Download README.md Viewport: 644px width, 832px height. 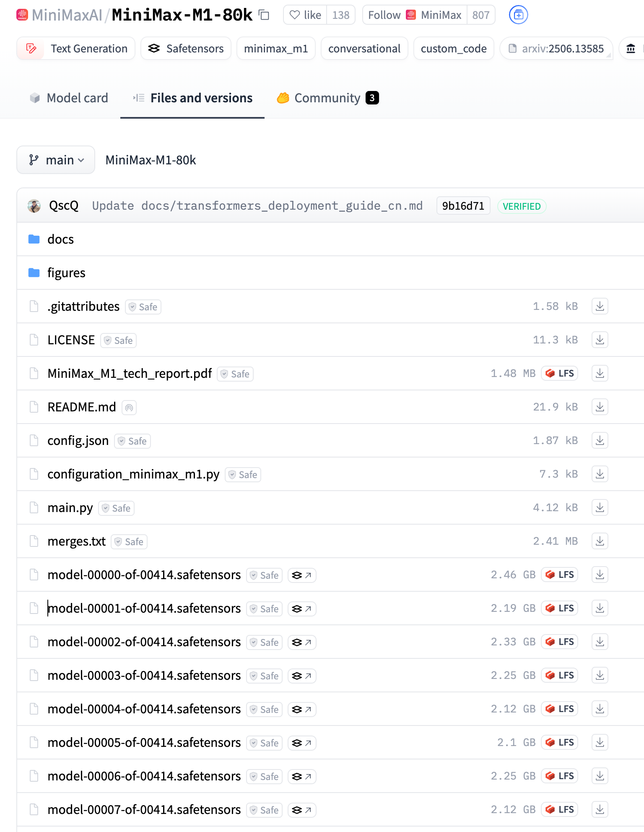(600, 407)
